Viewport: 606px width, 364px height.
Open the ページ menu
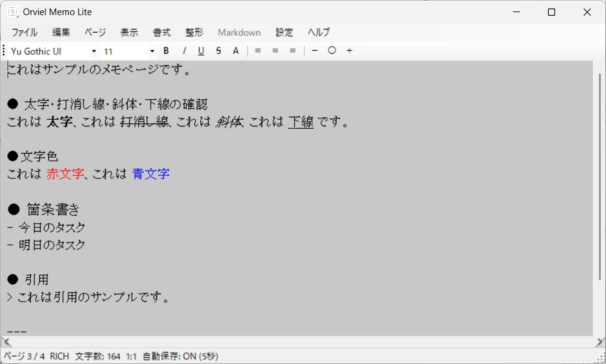95,33
